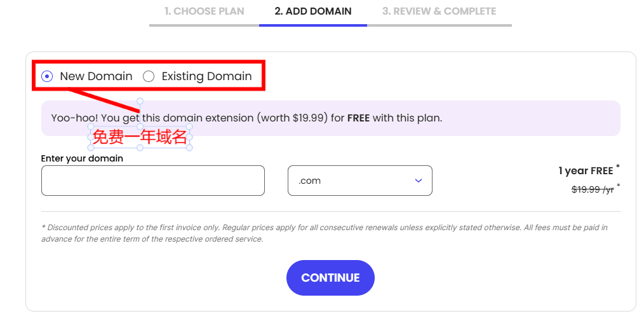The height and width of the screenshot is (316, 644).
Task: Go back to the Choose Plan step
Action: click(204, 11)
